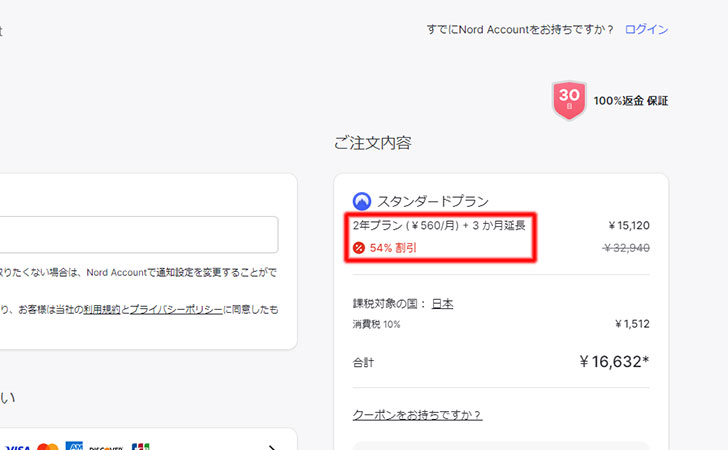Click the Mastercard payment logo
This screenshot has width=728, height=450.
48,447
